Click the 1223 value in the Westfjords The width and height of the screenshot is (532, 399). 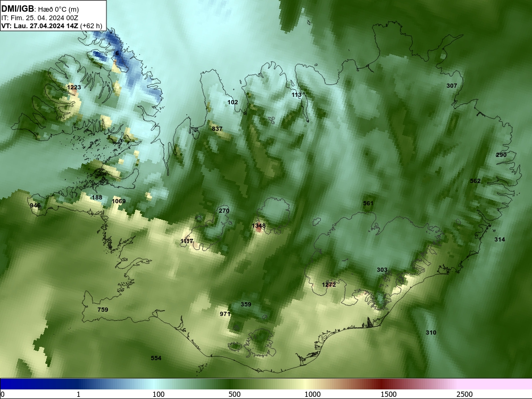click(74, 87)
